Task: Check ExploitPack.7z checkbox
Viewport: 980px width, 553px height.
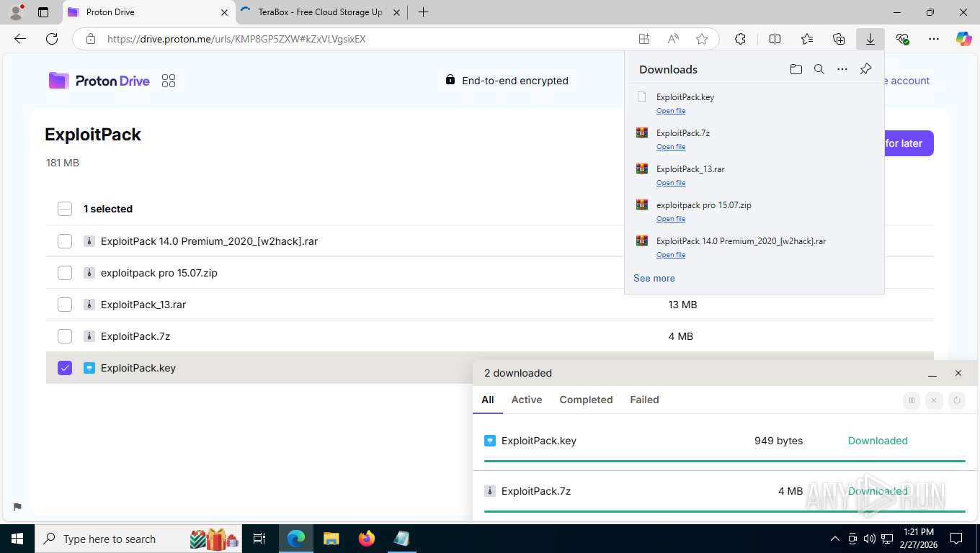Action: point(65,336)
